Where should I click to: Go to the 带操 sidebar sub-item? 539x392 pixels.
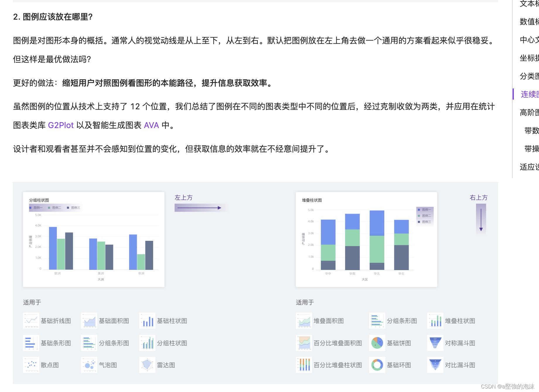click(531, 149)
